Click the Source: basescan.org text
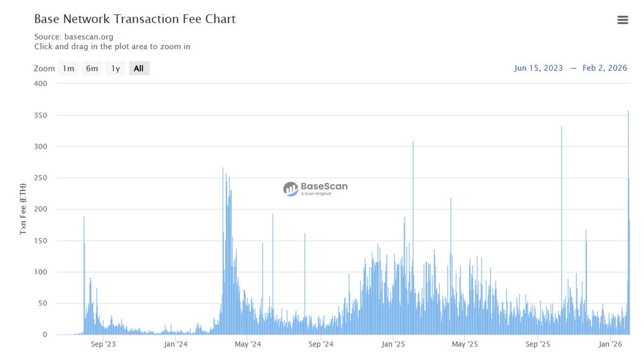 tap(74, 37)
